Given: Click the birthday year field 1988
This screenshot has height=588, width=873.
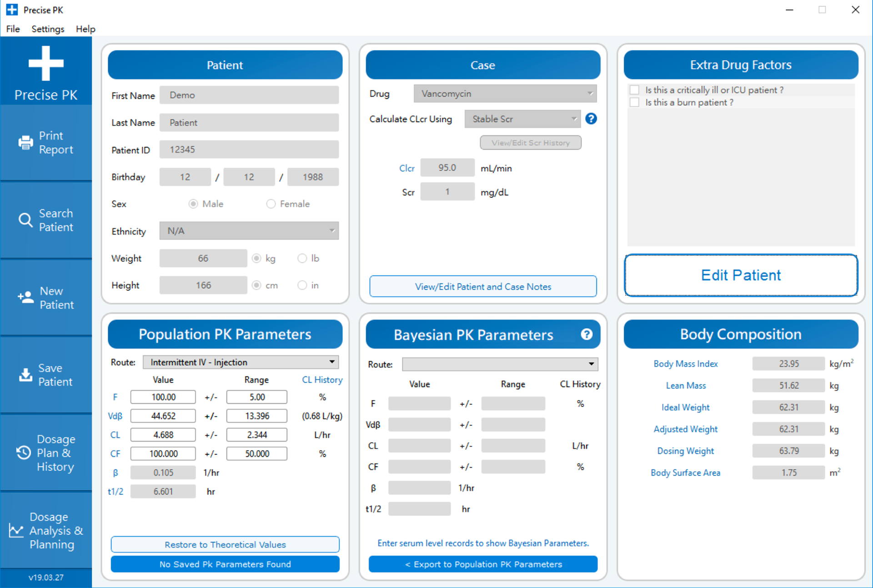Looking at the screenshot, I should coord(313,177).
